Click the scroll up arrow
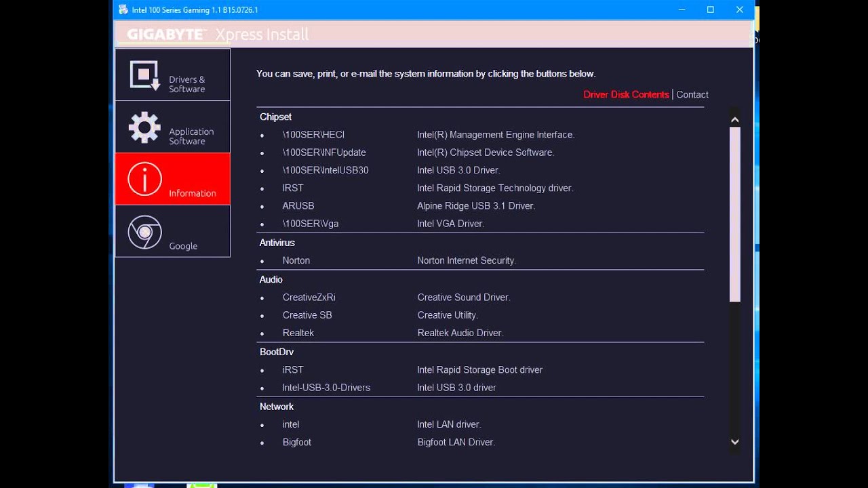Screen dimensions: 868x488 [x=734, y=120]
